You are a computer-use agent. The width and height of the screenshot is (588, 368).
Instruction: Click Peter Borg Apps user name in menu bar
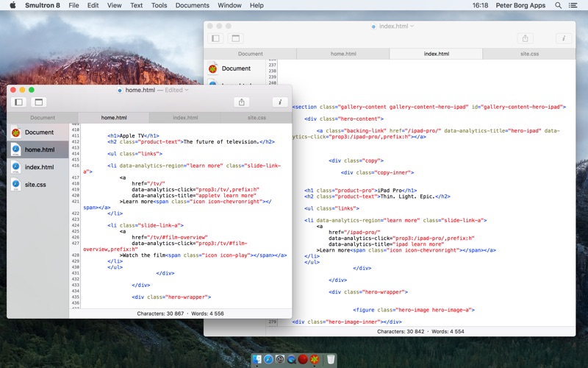(520, 5)
